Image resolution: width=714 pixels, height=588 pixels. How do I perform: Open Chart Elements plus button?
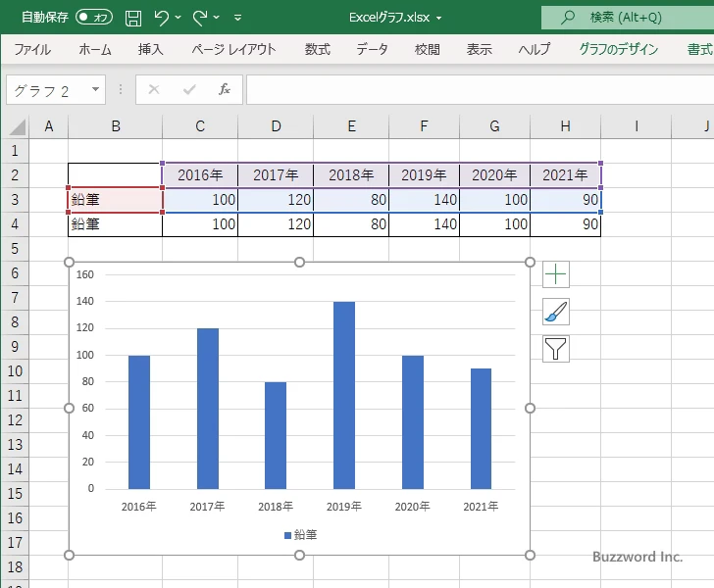555,274
